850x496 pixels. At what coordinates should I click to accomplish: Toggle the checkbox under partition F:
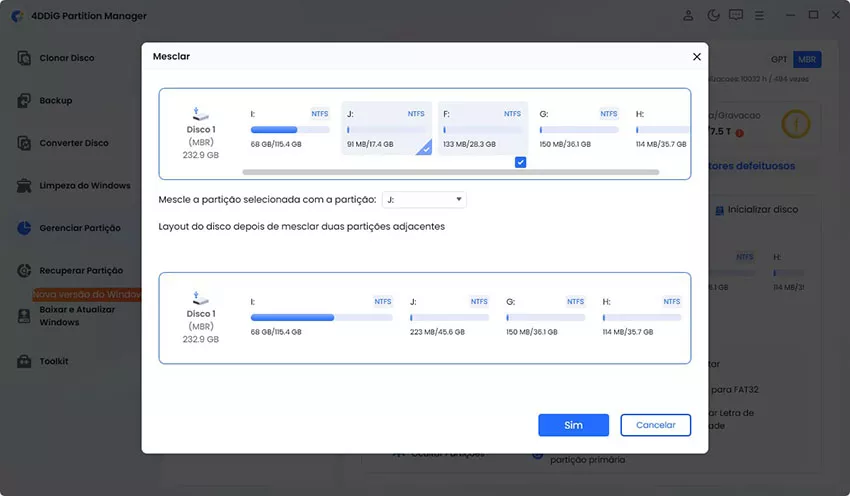pyautogui.click(x=520, y=162)
